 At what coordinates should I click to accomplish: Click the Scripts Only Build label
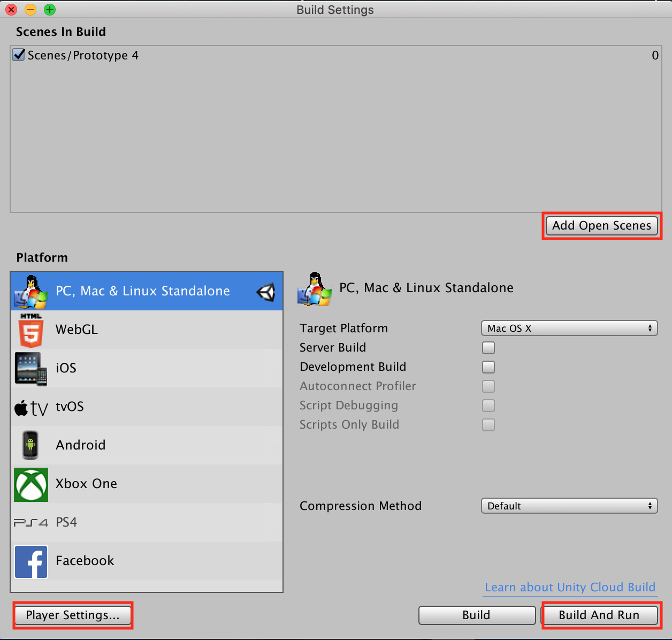click(x=349, y=425)
